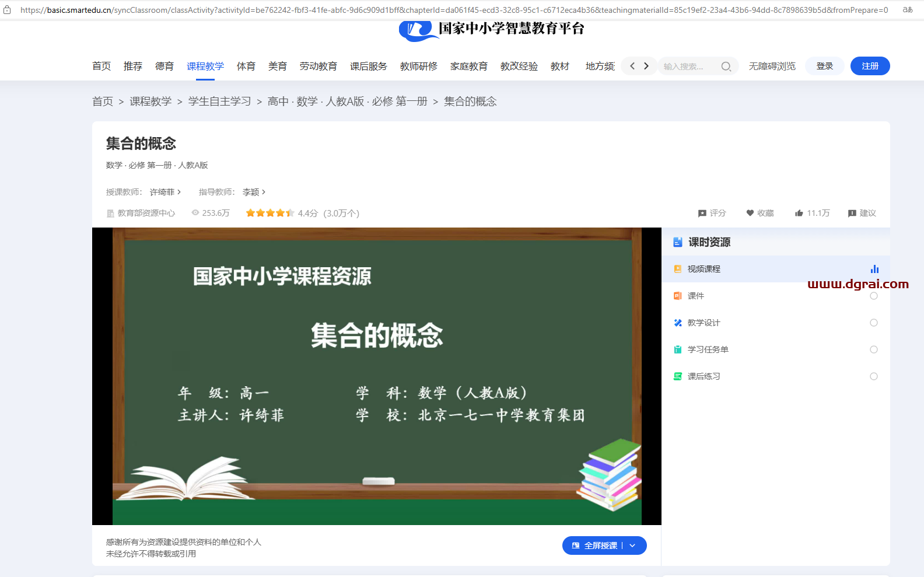Image resolution: width=924 pixels, height=577 pixels.
Task: Click the 建议 suggestion icon
Action: [x=852, y=214]
